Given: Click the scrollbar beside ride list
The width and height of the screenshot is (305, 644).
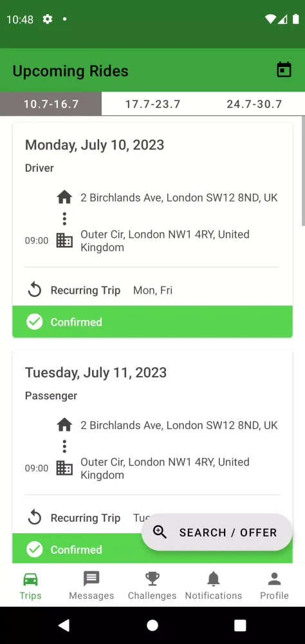Looking at the screenshot, I should [x=303, y=171].
